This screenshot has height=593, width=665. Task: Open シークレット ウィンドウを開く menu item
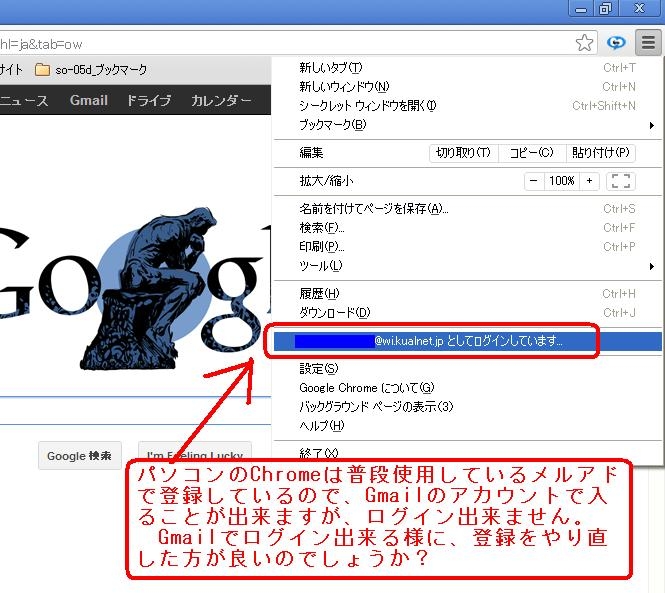(x=467, y=106)
